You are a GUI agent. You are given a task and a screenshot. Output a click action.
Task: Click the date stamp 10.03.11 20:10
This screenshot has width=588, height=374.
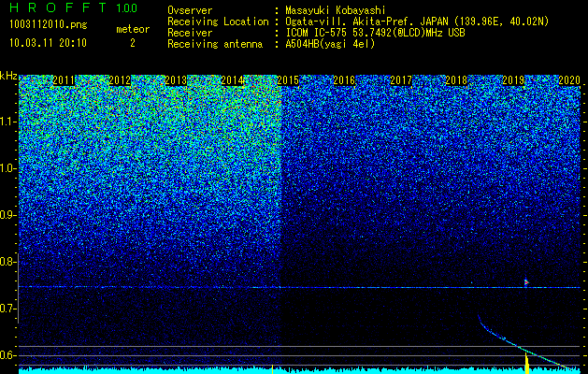point(48,43)
